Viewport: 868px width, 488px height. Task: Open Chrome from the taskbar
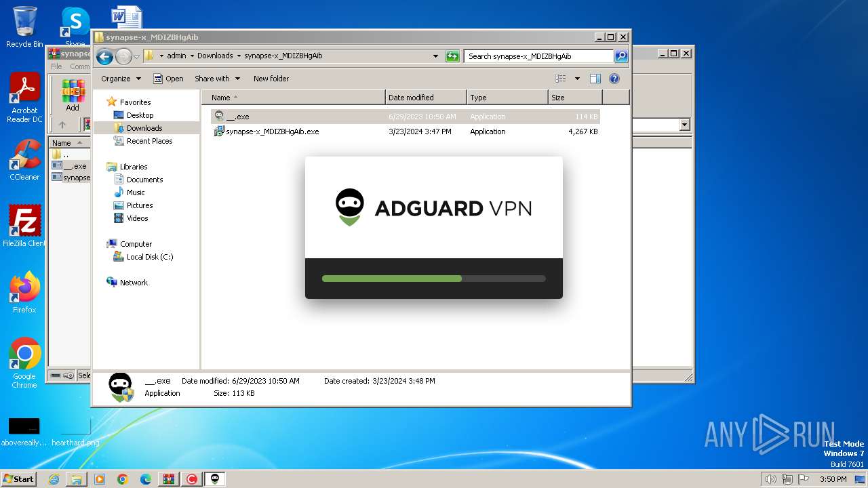tap(123, 479)
